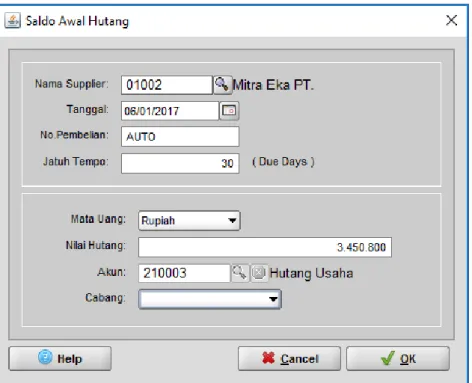
Task: Click the Mata Uang label
Action: [x=98, y=219]
